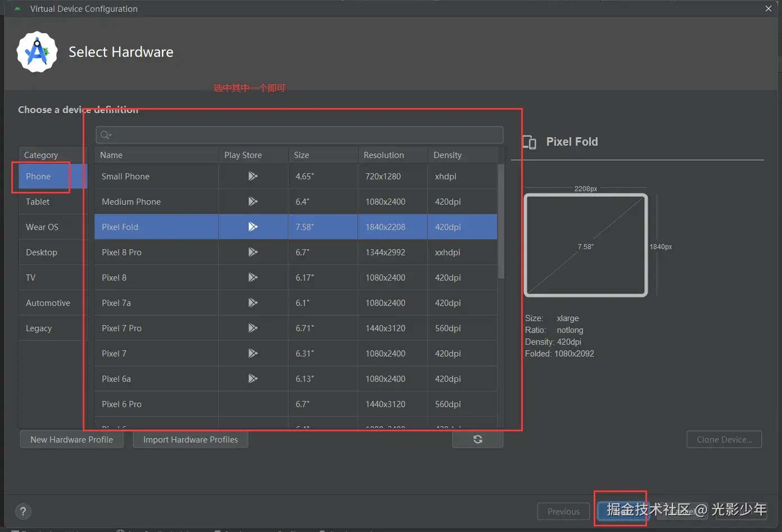The width and height of the screenshot is (782, 532).
Task: Click the foldable device icon beside Pixel Fold title
Action: tap(529, 142)
